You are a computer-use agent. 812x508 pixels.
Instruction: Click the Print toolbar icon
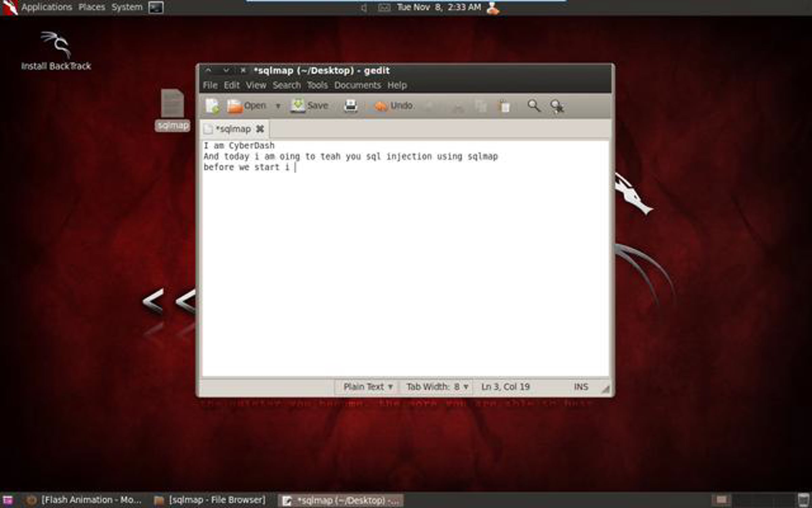click(351, 106)
